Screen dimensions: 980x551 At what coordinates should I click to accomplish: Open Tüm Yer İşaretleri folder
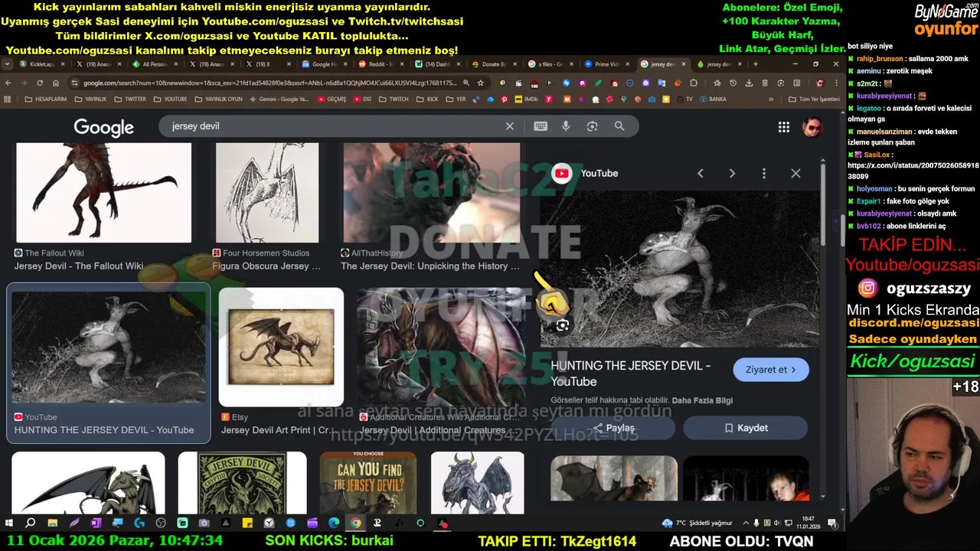pyautogui.click(x=813, y=99)
